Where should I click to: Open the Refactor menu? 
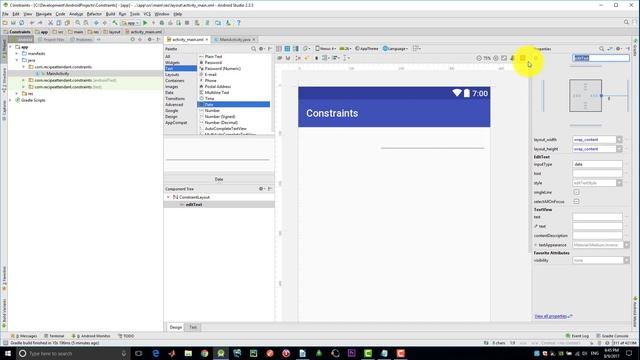click(x=94, y=14)
